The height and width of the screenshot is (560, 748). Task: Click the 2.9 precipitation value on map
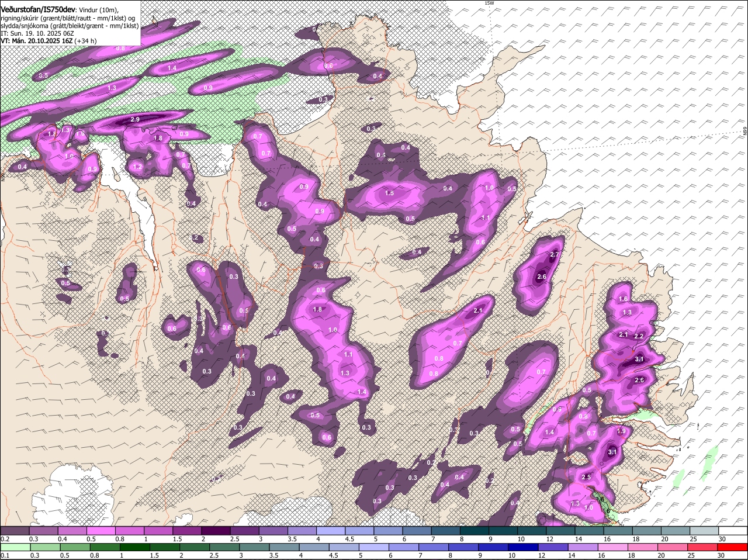[135, 119]
